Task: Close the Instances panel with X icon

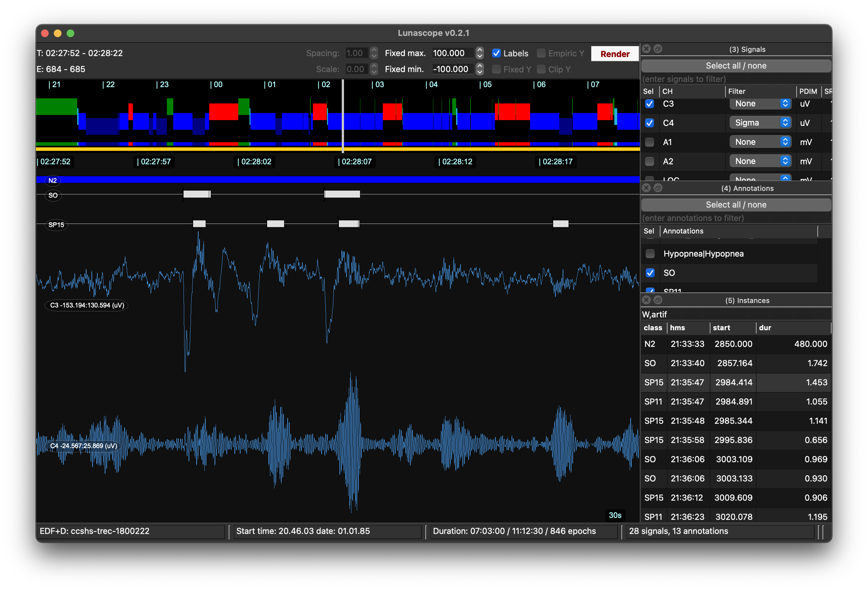Action: [647, 300]
